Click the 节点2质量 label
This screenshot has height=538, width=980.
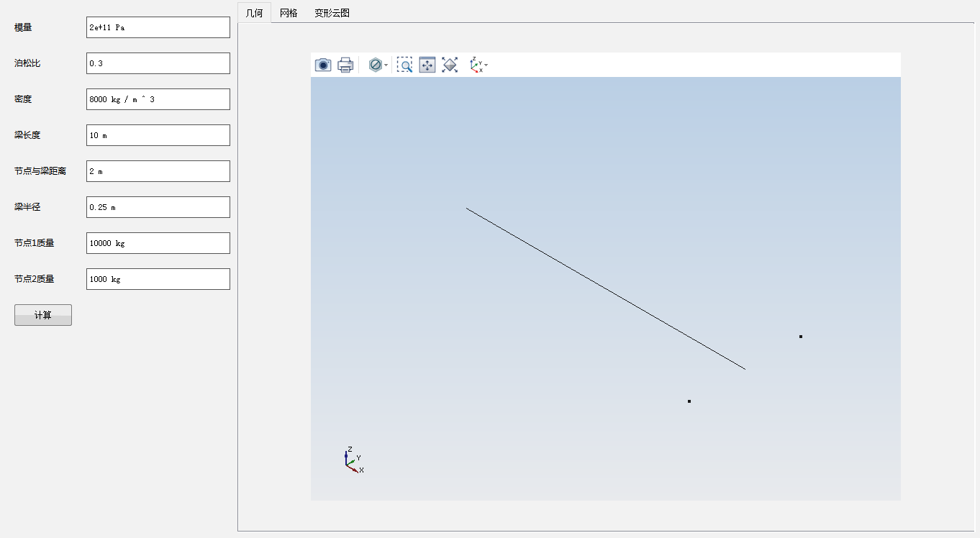[35, 279]
